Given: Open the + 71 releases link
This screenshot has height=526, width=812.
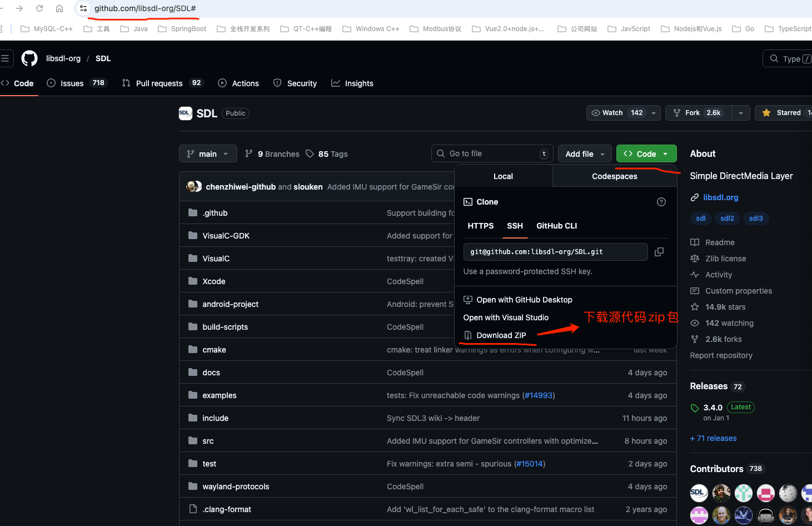Looking at the screenshot, I should [713, 438].
